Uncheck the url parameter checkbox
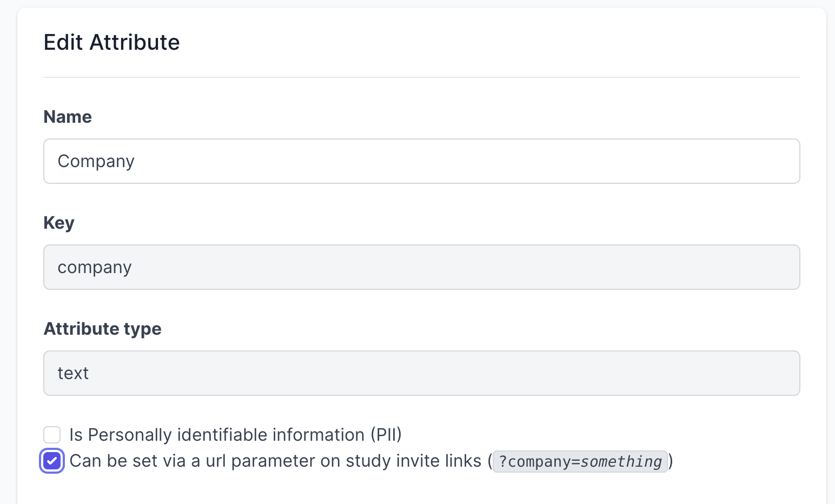Screen dimensions: 835x504 pyautogui.click(x=52, y=461)
